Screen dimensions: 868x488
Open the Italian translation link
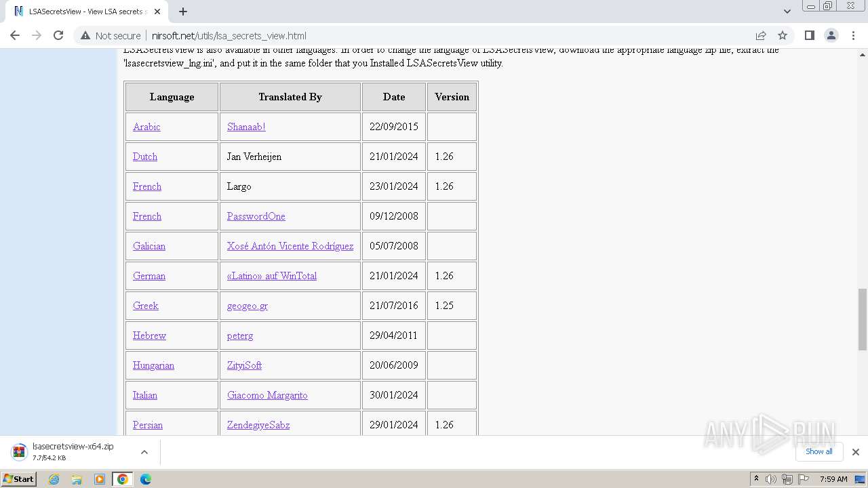145,395
